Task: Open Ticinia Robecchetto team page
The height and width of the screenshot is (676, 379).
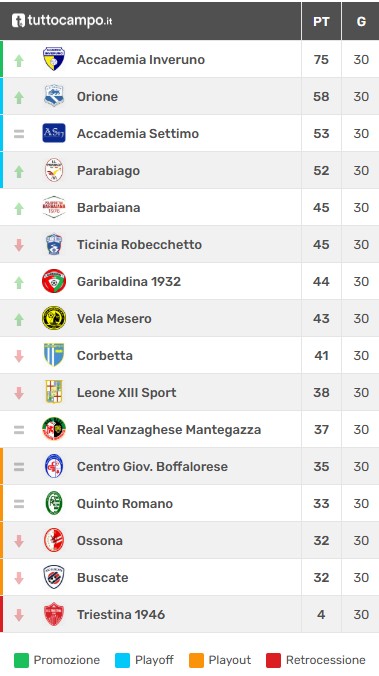Action: [139, 244]
